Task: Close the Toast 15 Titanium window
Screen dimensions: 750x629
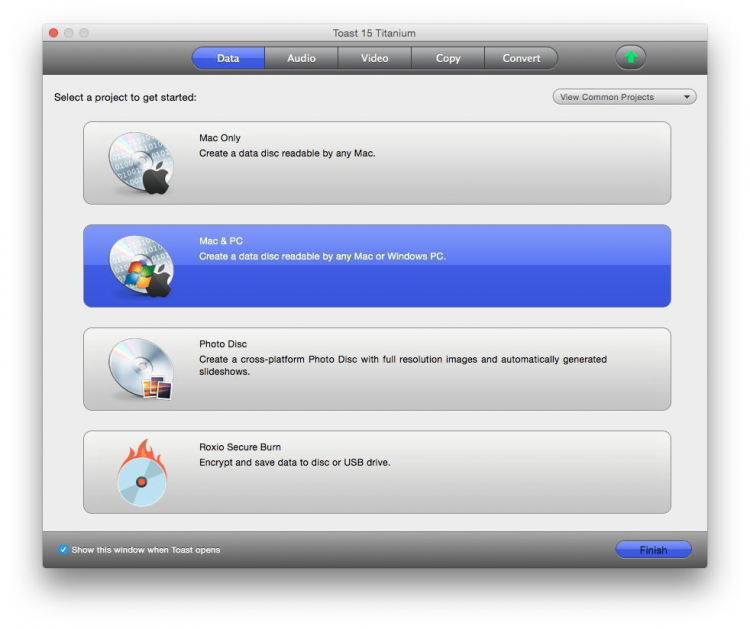Action: (x=54, y=33)
